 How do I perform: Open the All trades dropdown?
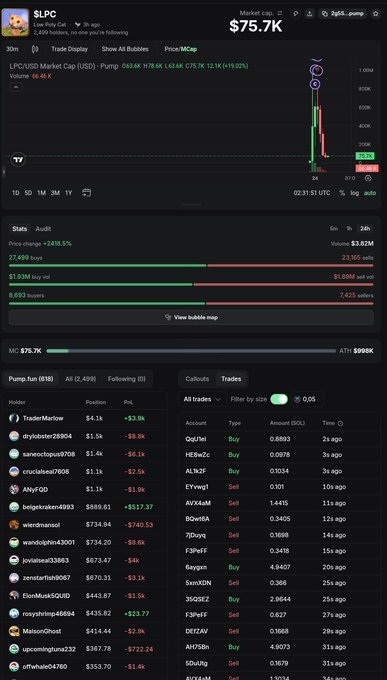(203, 399)
